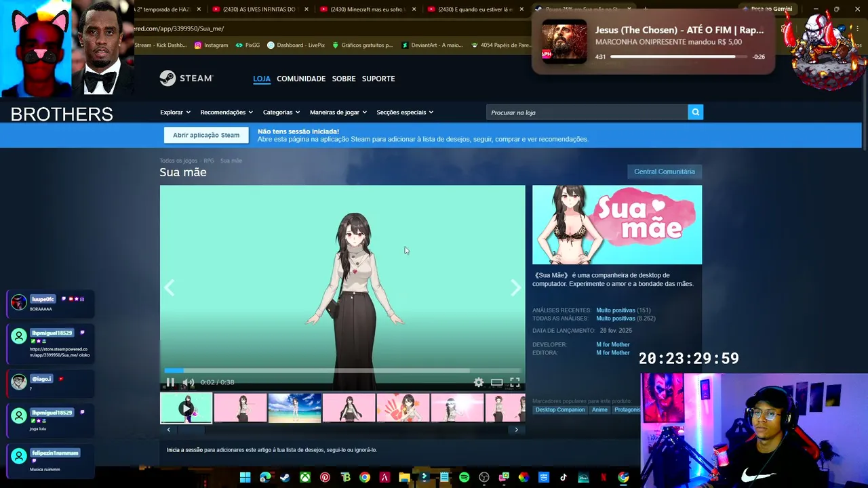Open Netflix from the taskbar
This screenshot has height=488, width=868.
tap(604, 477)
